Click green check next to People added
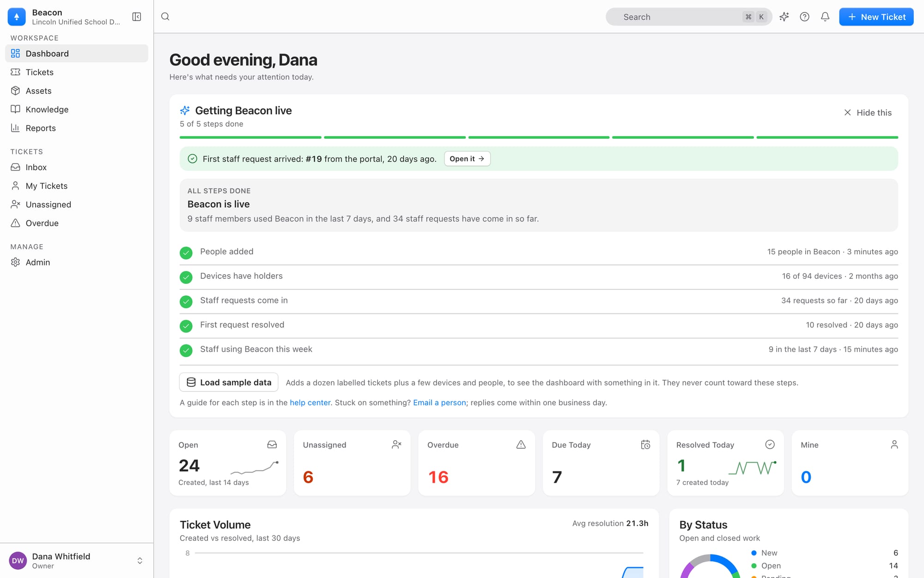The image size is (924, 578). coord(186,252)
